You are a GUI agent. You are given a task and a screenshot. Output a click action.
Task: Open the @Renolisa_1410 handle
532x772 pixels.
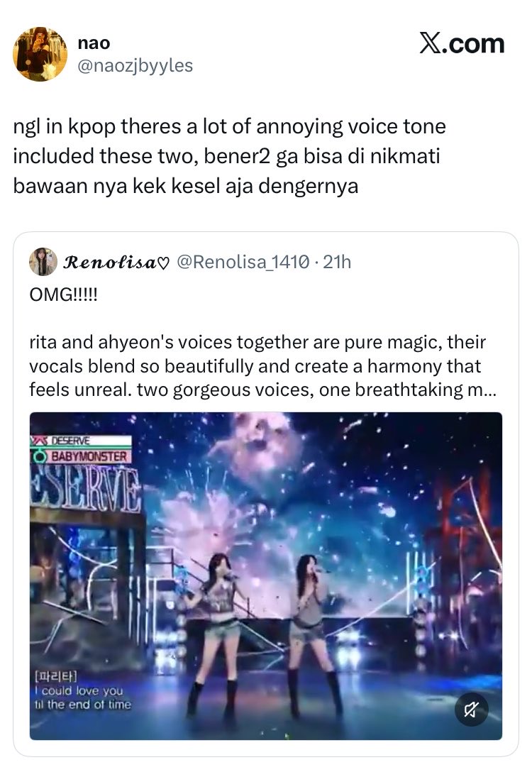(x=243, y=262)
